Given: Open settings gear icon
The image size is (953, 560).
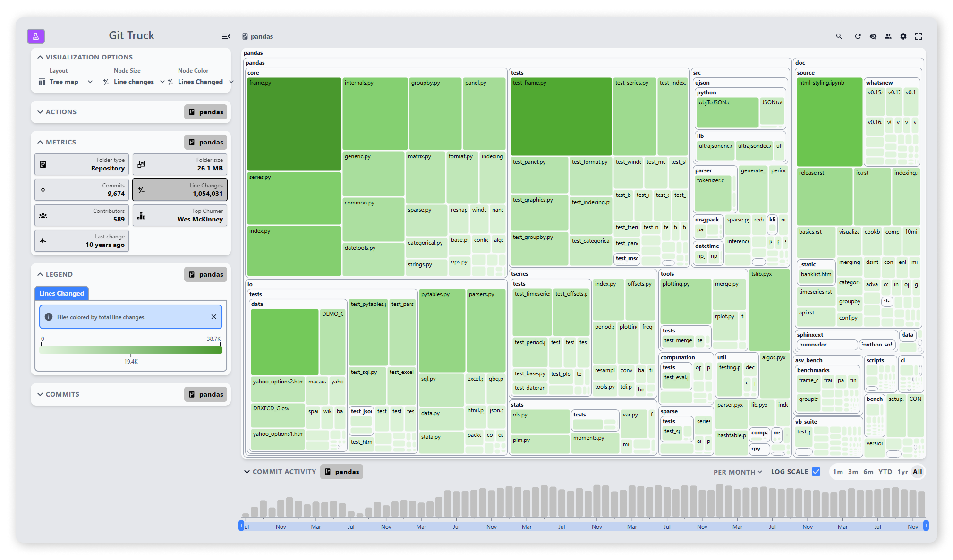Looking at the screenshot, I should [x=903, y=36].
